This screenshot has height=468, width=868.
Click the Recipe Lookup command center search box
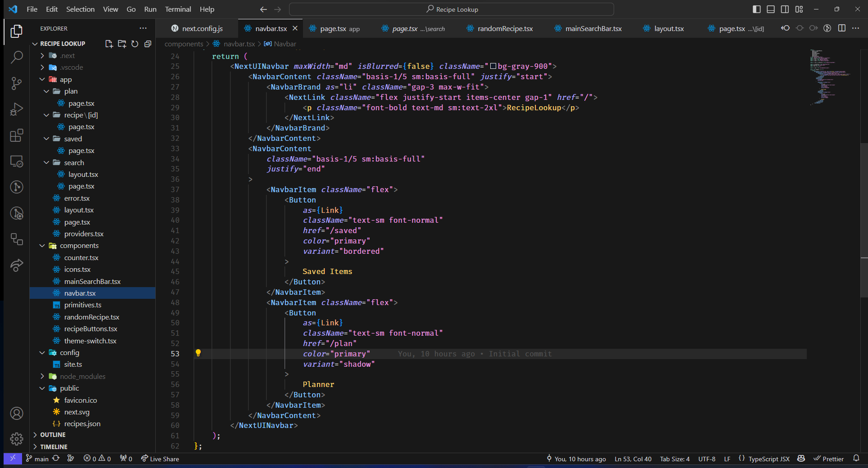[x=452, y=9]
